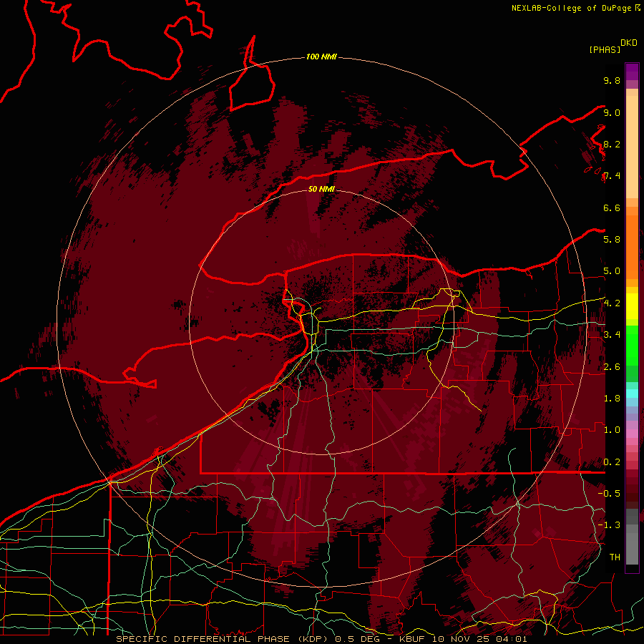This screenshot has height=644, width=644.
Task: Click the purple top segment of color bar
Action: point(632,72)
